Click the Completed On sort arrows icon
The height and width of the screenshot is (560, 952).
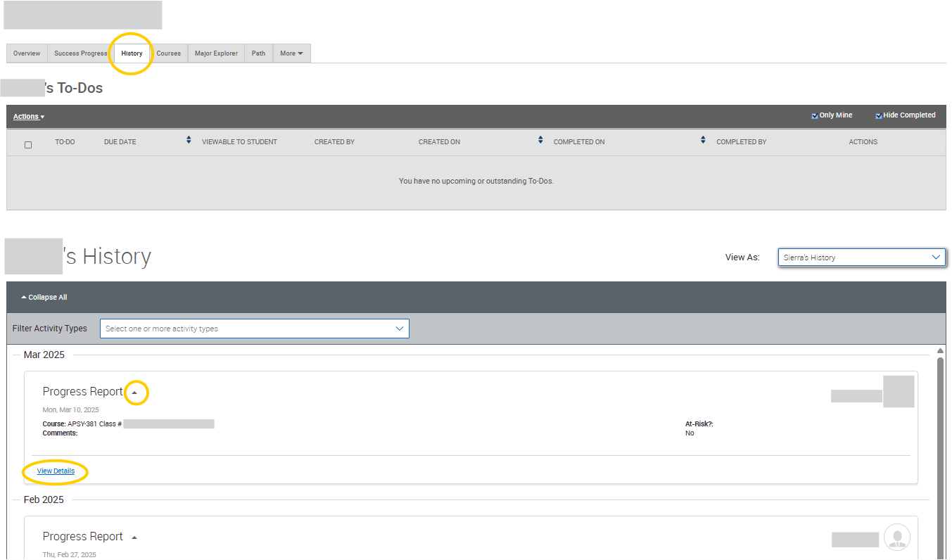(x=703, y=141)
